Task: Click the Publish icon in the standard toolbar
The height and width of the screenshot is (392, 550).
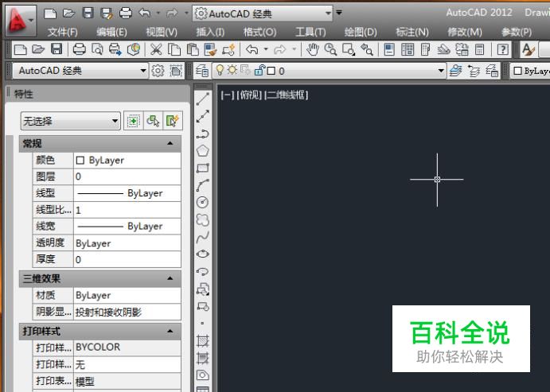Action: coord(115,49)
